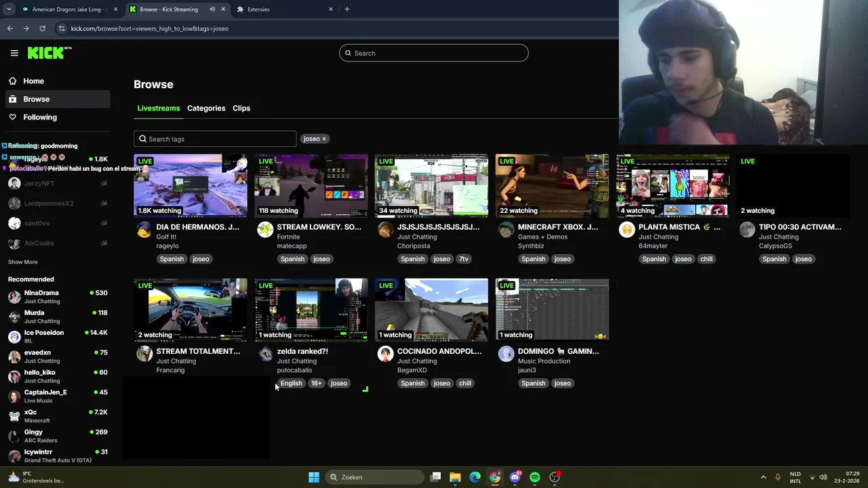Reload the current page

tap(42, 28)
